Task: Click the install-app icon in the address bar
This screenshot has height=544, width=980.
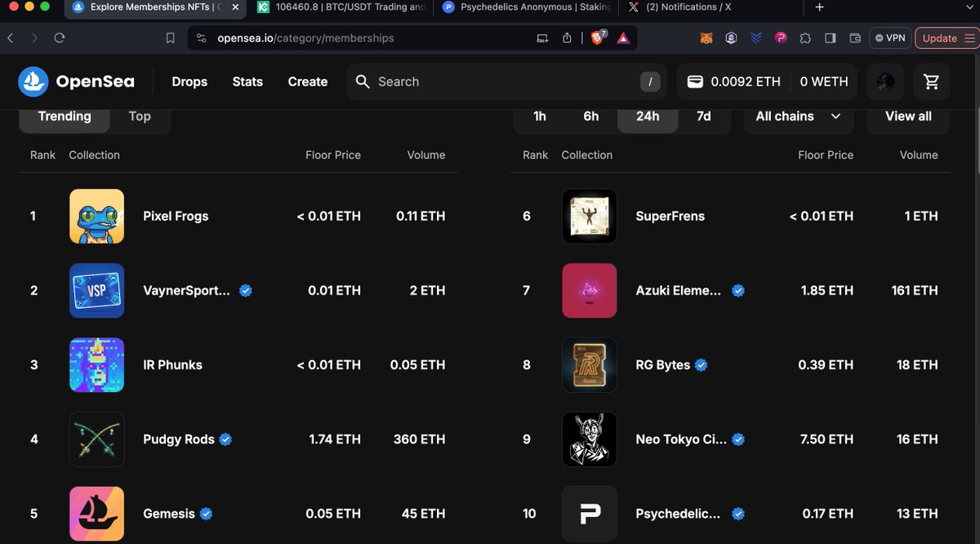Action: tap(543, 38)
